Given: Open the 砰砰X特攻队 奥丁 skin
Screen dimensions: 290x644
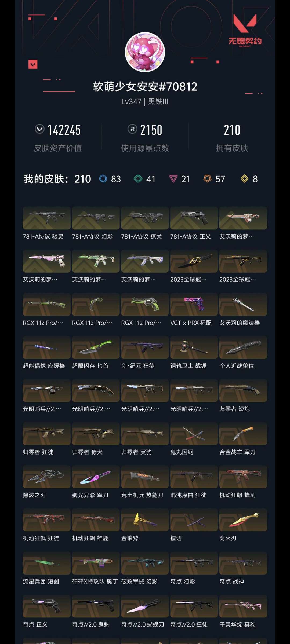Looking at the screenshot, I should pos(96,563).
